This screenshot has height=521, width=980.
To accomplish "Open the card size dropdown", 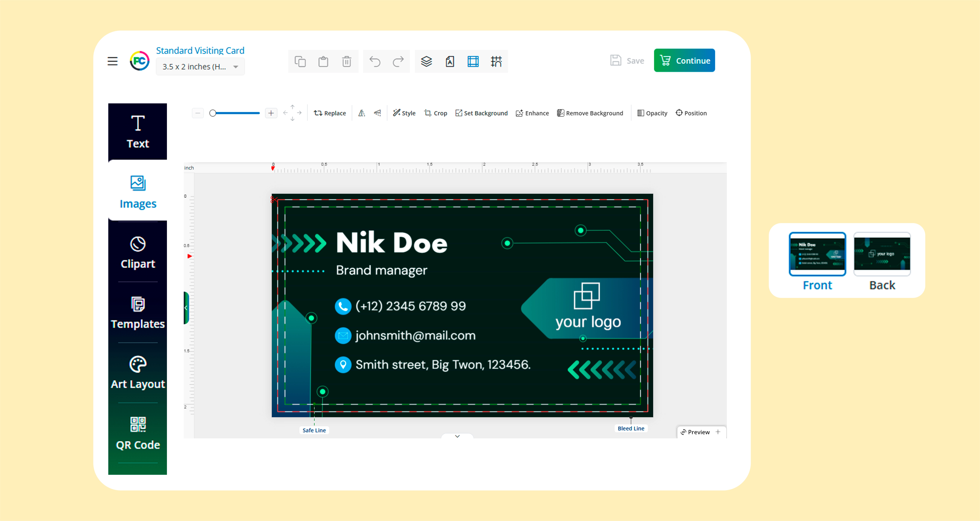I will pyautogui.click(x=200, y=67).
